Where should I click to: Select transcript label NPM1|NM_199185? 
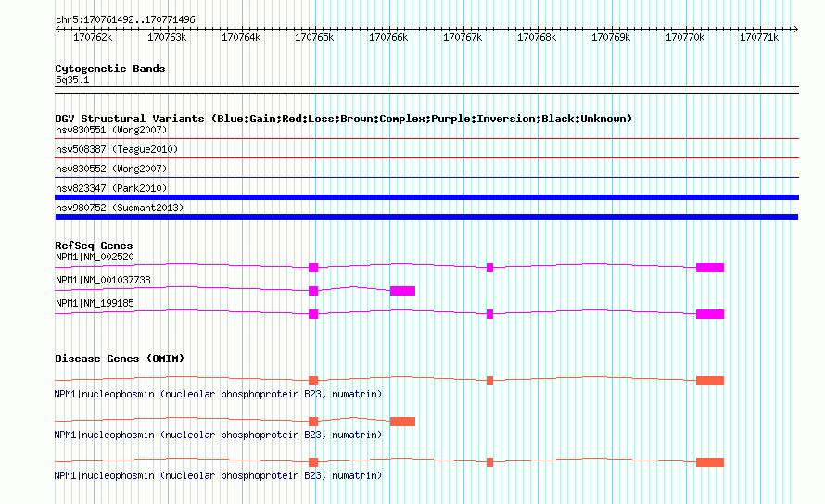point(95,304)
